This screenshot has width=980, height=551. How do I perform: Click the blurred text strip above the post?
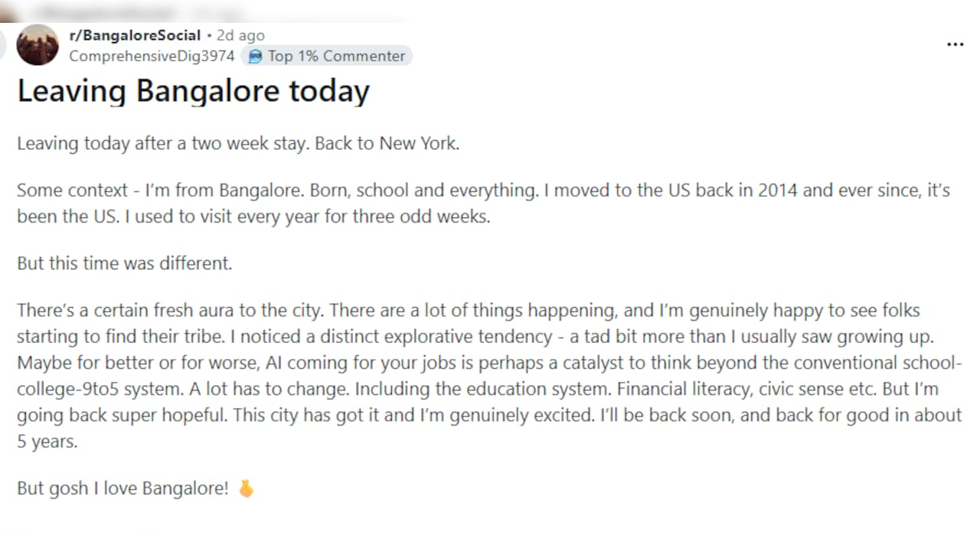pyautogui.click(x=138, y=12)
